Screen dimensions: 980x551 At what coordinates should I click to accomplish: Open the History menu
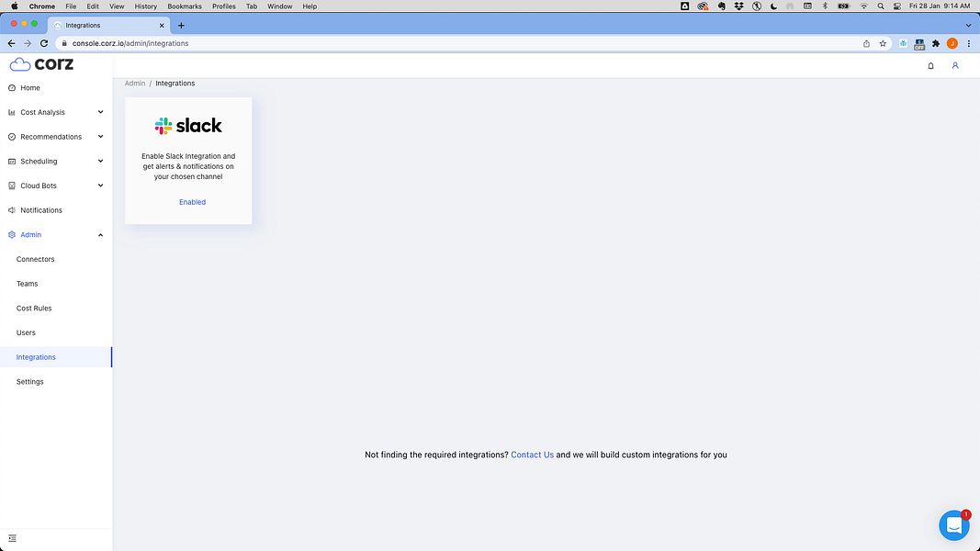[x=146, y=6]
